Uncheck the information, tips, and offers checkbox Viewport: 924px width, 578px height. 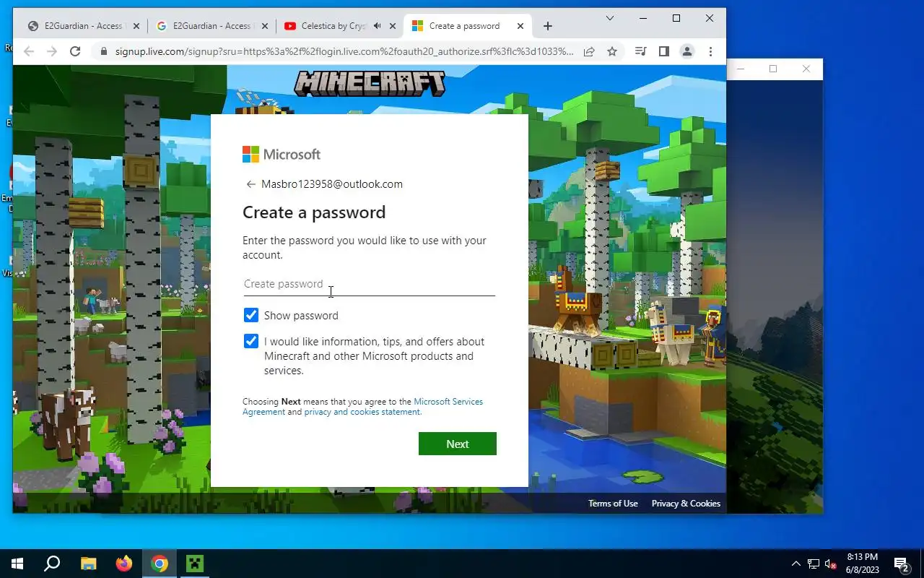(x=250, y=341)
